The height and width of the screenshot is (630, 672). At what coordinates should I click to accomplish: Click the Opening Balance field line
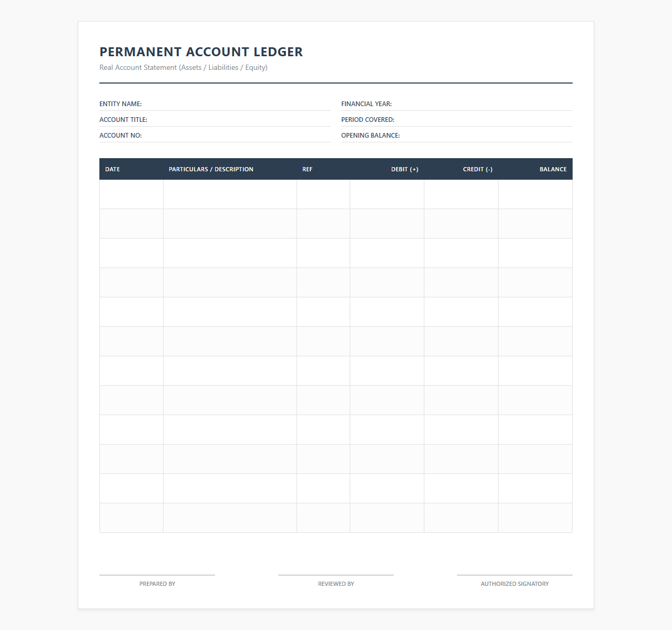click(x=457, y=136)
